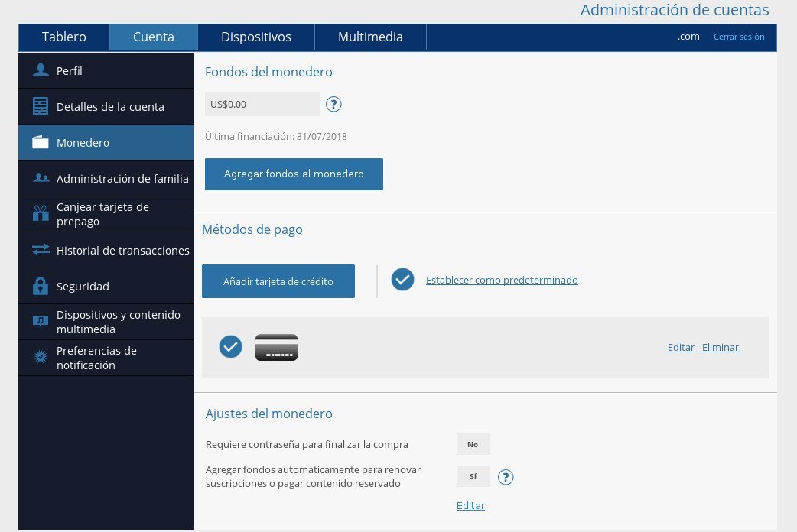This screenshot has width=797, height=532.
Task: Click the .com account text in header
Action: (688, 37)
